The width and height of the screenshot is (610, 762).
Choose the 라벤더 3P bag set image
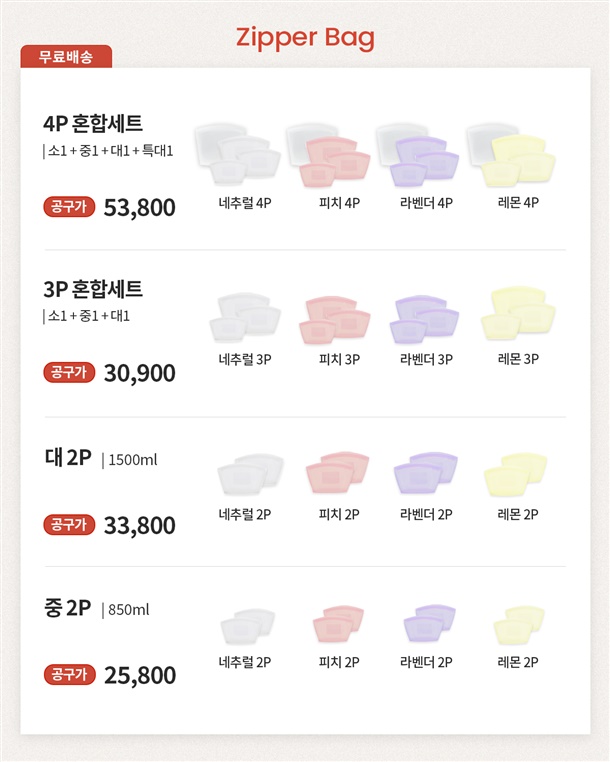pyautogui.click(x=425, y=319)
